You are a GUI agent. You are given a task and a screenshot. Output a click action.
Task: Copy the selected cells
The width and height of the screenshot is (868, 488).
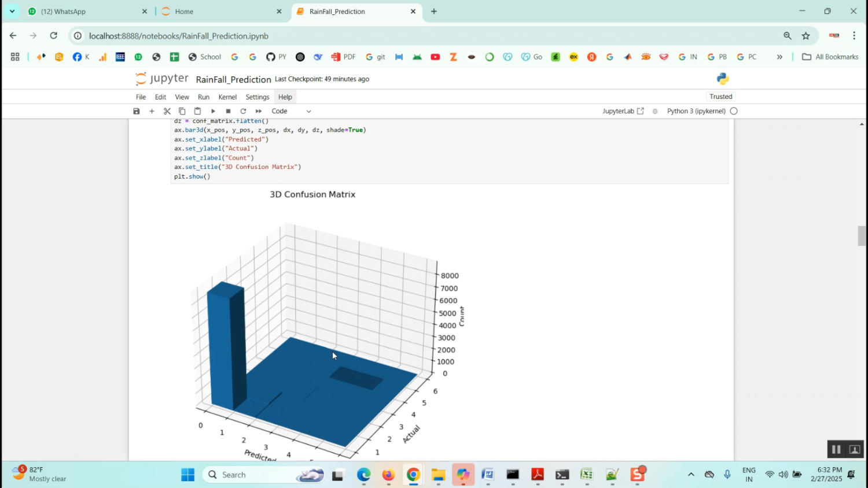point(182,110)
